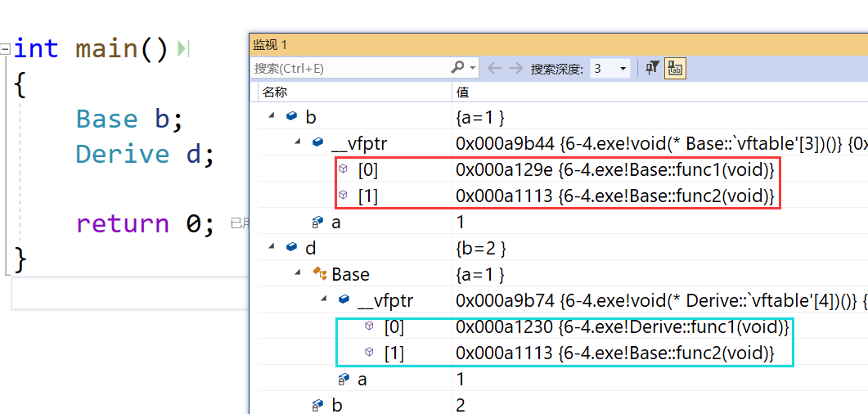868x414 pixels.
Task: Select the value 0x000a1230 Derive::func1
Action: tap(623, 326)
